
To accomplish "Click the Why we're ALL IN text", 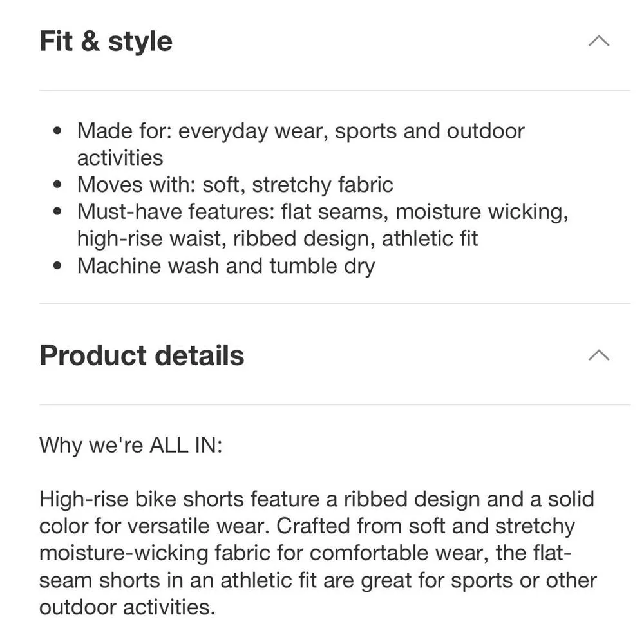I will [131, 444].
